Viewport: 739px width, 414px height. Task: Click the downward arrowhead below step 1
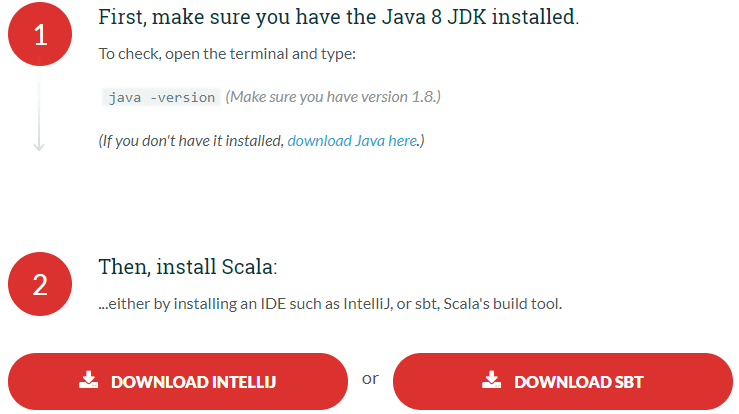coord(39,146)
